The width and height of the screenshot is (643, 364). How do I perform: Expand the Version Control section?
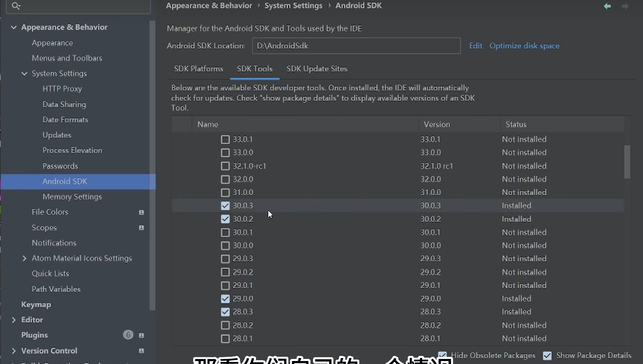pos(14,351)
